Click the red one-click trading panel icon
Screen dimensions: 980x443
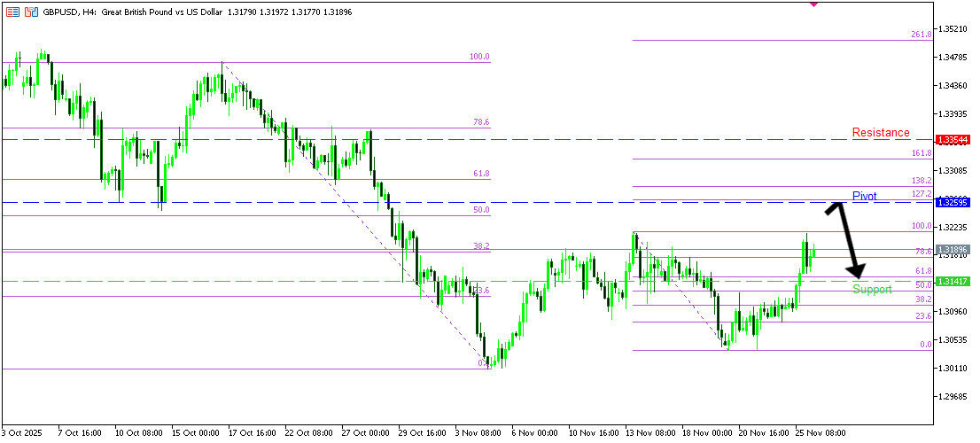[x=12, y=12]
